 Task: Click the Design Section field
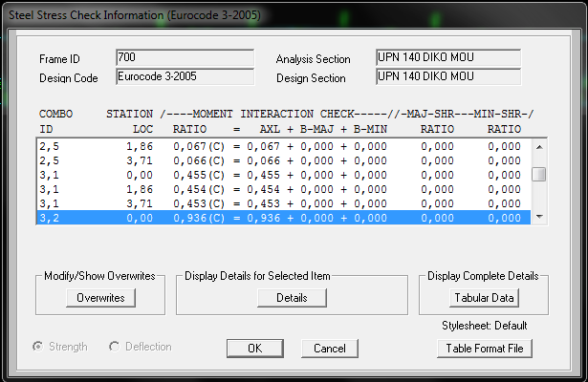pyautogui.click(x=448, y=76)
